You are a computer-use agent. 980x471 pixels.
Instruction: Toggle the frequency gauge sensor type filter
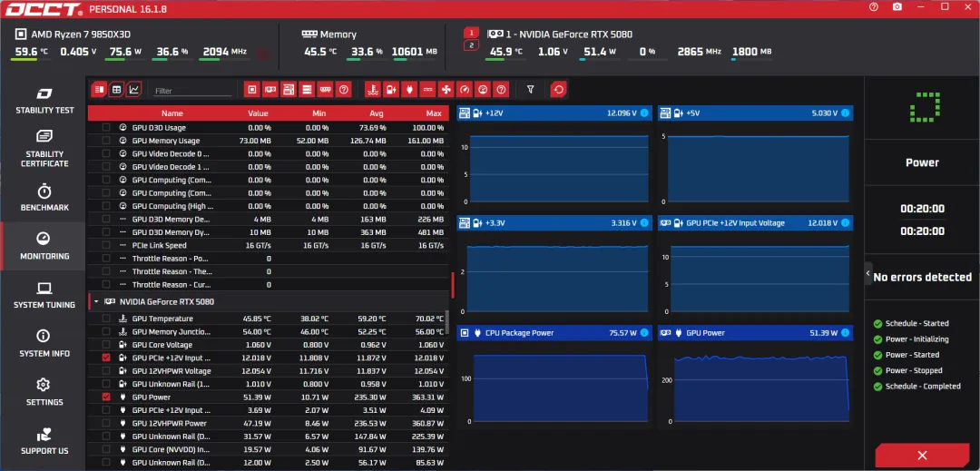click(465, 90)
